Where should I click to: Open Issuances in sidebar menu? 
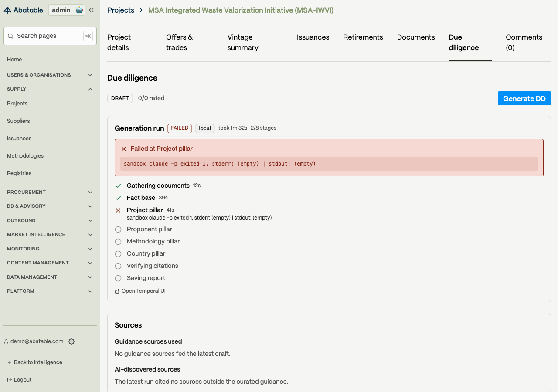click(x=19, y=139)
